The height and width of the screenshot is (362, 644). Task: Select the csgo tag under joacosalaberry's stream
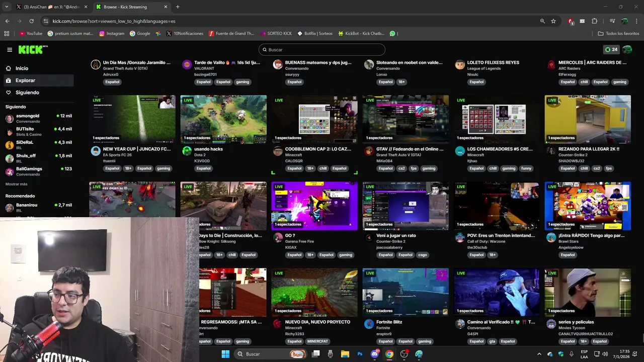coord(423,255)
